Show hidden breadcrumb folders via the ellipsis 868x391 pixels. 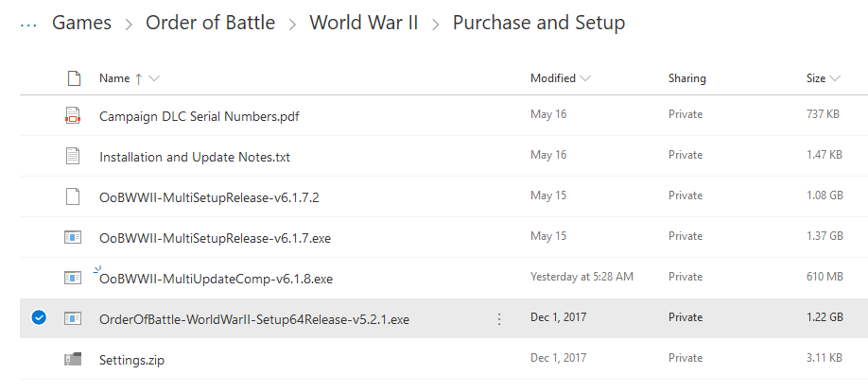[x=28, y=23]
